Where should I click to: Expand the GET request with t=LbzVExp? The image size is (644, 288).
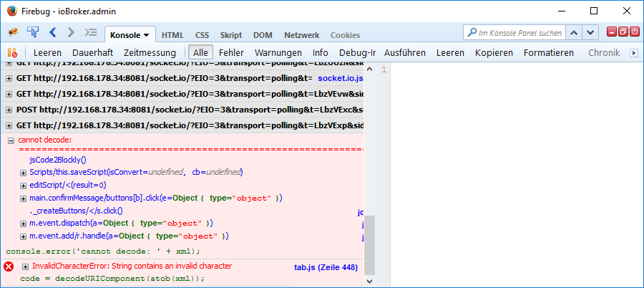[9, 126]
